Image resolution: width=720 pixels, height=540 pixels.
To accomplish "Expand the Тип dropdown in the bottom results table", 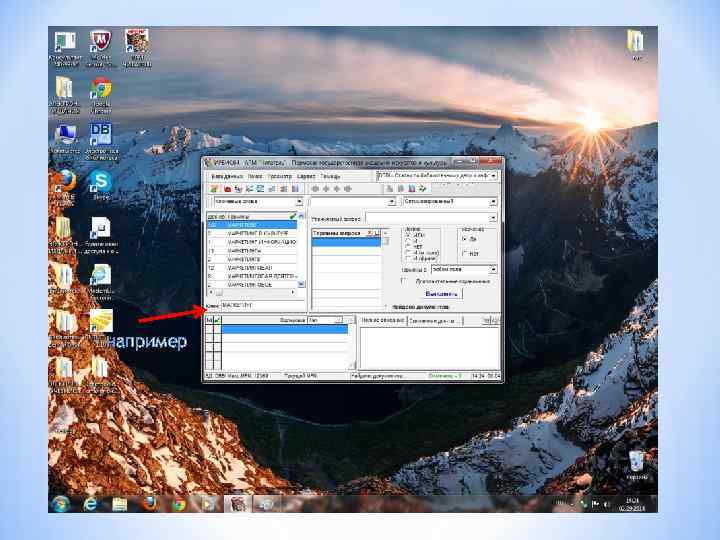I will tap(338, 320).
